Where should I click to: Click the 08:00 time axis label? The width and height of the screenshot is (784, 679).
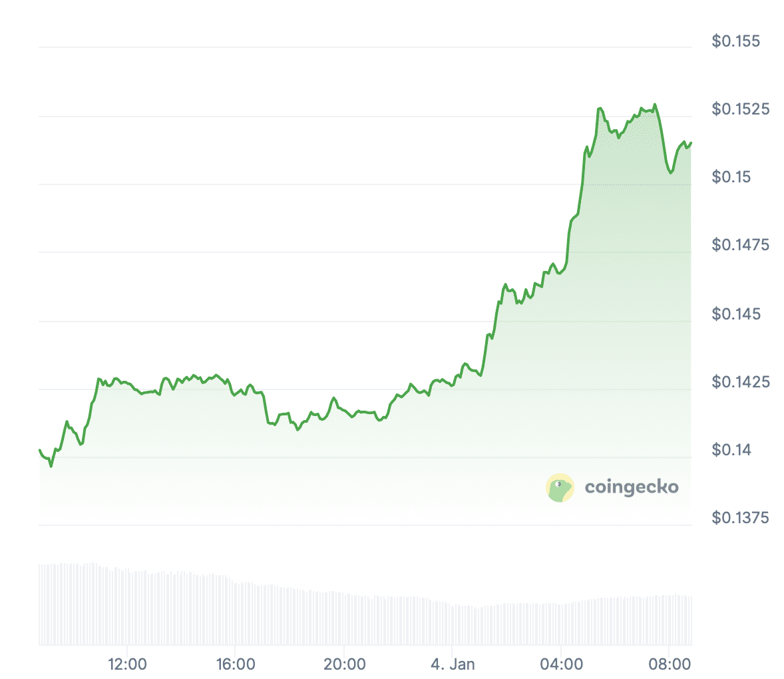coord(670,664)
